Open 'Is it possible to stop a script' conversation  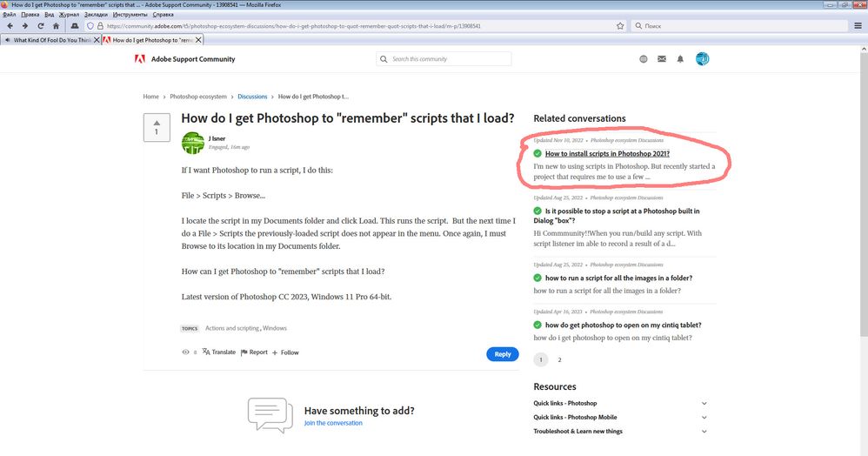click(x=617, y=216)
